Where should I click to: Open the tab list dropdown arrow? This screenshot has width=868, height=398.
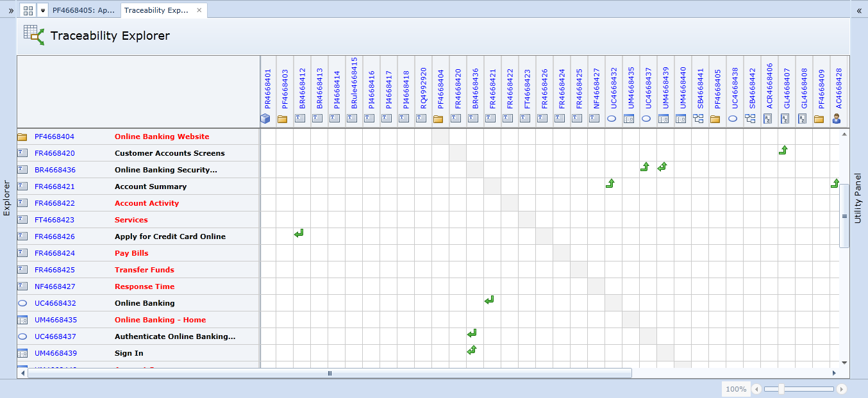tap(42, 10)
